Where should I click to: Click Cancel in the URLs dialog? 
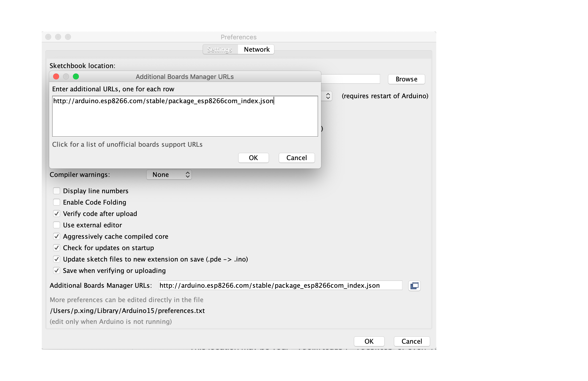point(297,158)
